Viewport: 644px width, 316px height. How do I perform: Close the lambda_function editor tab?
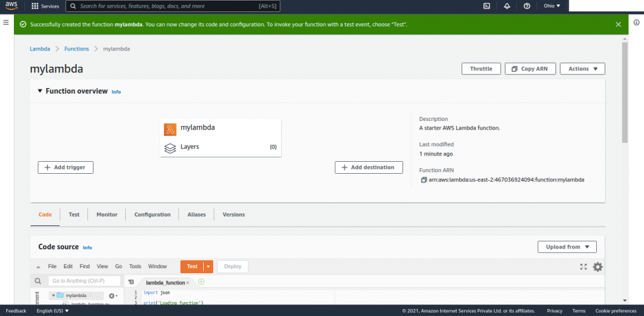[187, 283]
